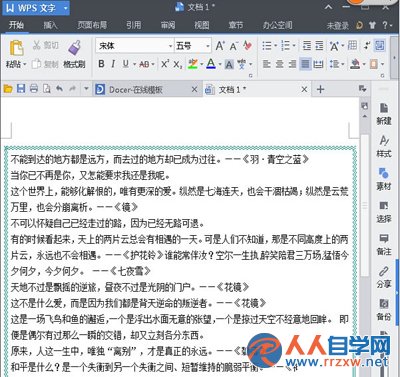Toggle Strikethrough AB formatting
This screenshot has height=377, width=400.
point(144,64)
